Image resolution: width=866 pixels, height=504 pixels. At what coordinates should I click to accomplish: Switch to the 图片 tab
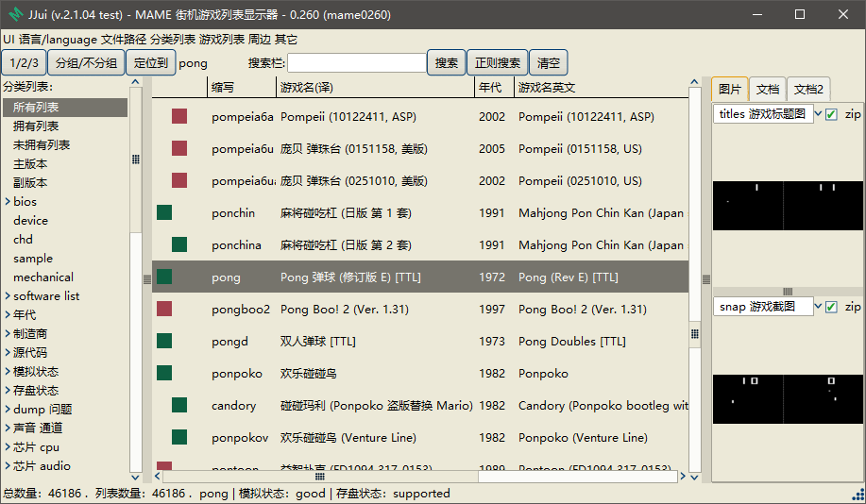pos(730,89)
